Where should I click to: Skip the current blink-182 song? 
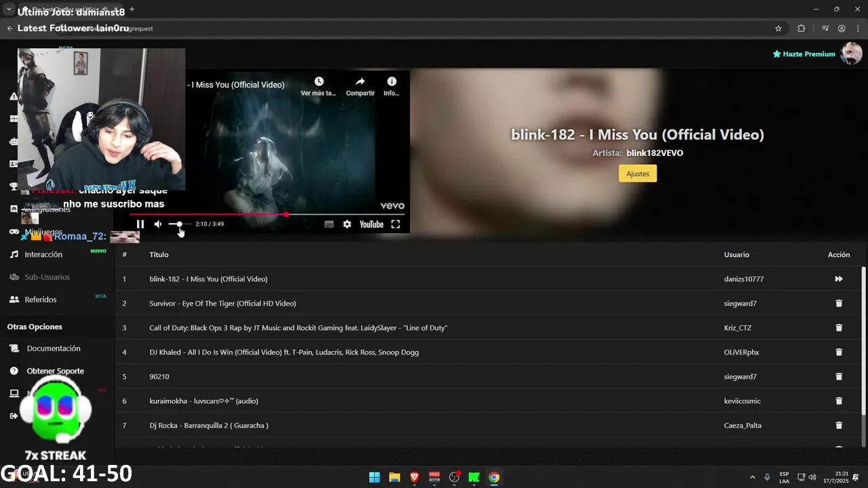pos(839,279)
